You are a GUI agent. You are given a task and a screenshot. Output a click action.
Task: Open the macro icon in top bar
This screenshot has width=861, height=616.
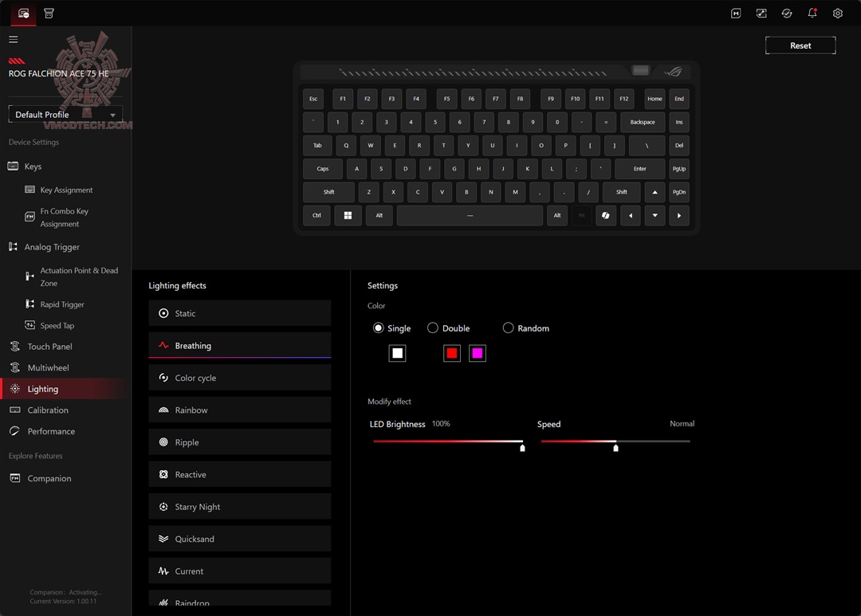[x=736, y=14]
